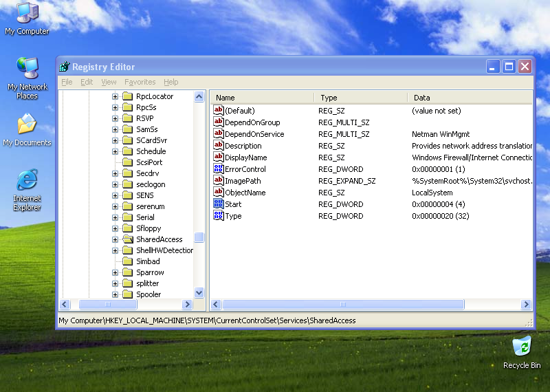550x392 pixels.
Task: Click the open SharedAccess folder icon
Action: [128, 239]
